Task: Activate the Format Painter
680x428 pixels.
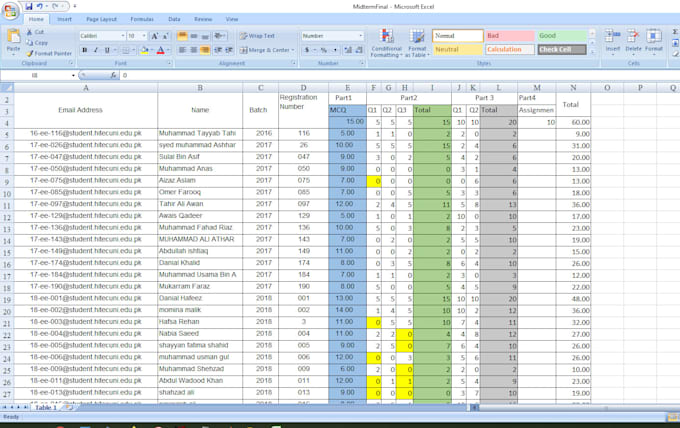Action: (x=49, y=53)
